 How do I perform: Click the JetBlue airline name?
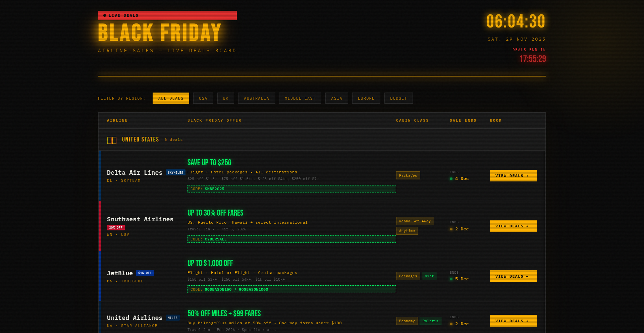(120, 273)
